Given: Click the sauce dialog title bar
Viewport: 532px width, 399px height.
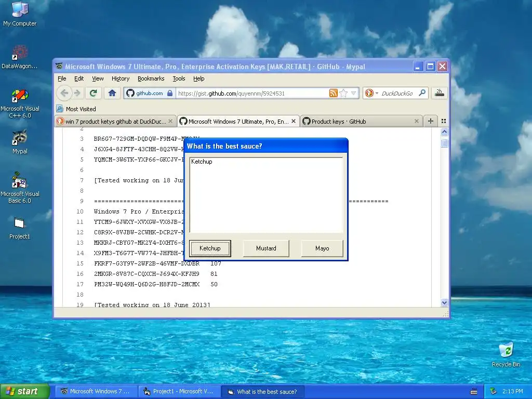Looking at the screenshot, I should click(x=266, y=146).
